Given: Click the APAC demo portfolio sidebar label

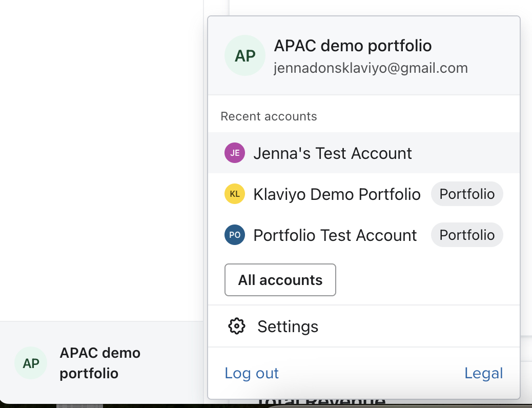Looking at the screenshot, I should pos(100,363).
